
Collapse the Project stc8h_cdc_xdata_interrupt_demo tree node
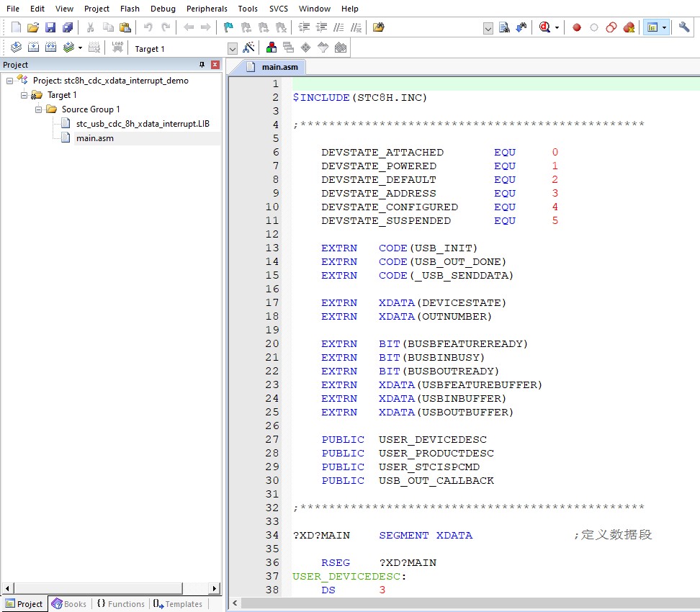[9, 81]
